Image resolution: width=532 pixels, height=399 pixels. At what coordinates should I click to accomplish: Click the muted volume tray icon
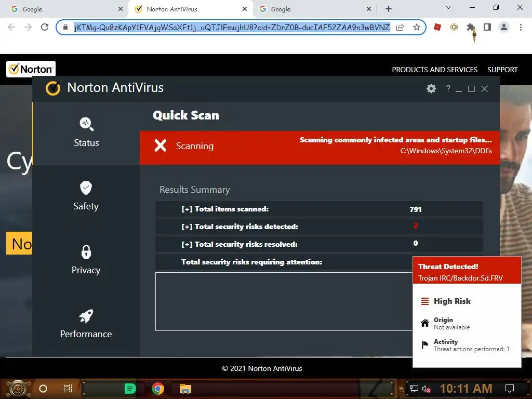[x=427, y=389]
